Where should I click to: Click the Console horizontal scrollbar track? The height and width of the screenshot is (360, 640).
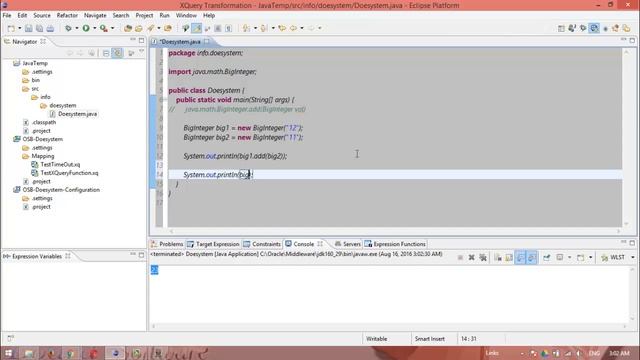click(389, 326)
